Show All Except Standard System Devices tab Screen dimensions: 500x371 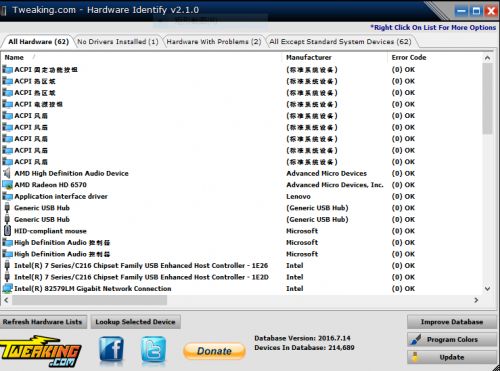[x=340, y=42]
